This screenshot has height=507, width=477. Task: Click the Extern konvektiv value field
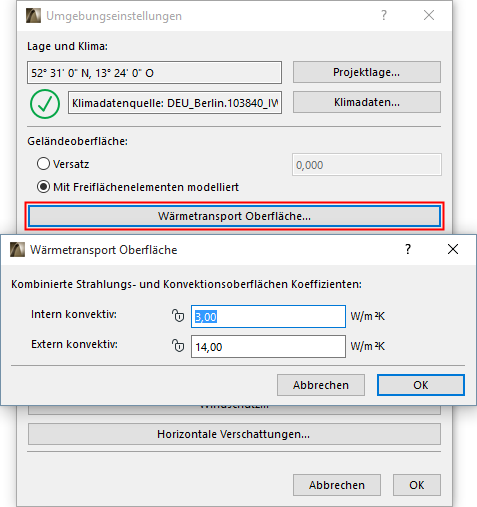tap(268, 347)
